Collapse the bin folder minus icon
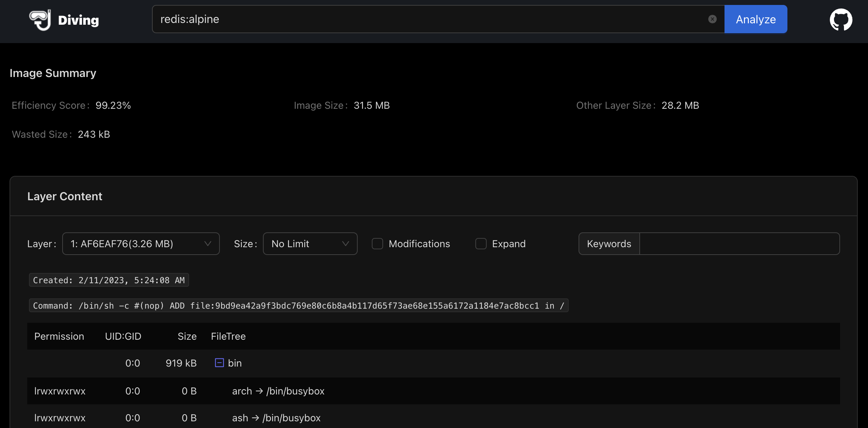868x428 pixels. [x=219, y=363]
